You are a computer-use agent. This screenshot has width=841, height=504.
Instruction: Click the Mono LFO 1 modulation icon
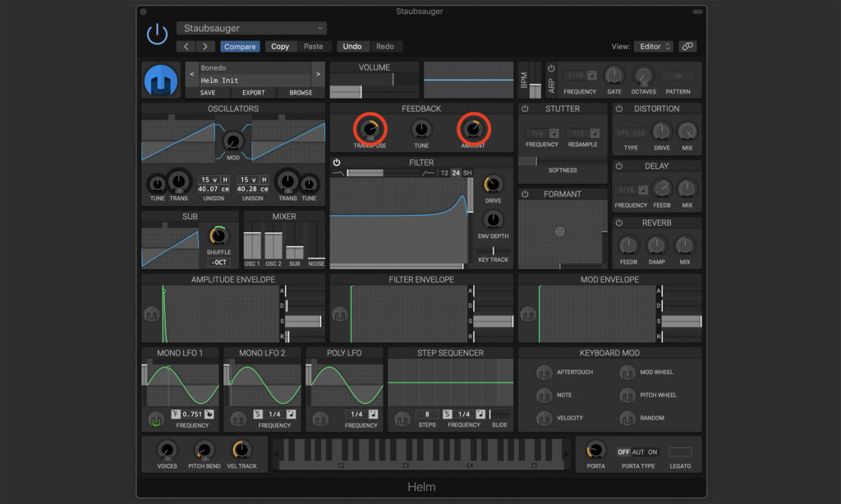[156, 420]
